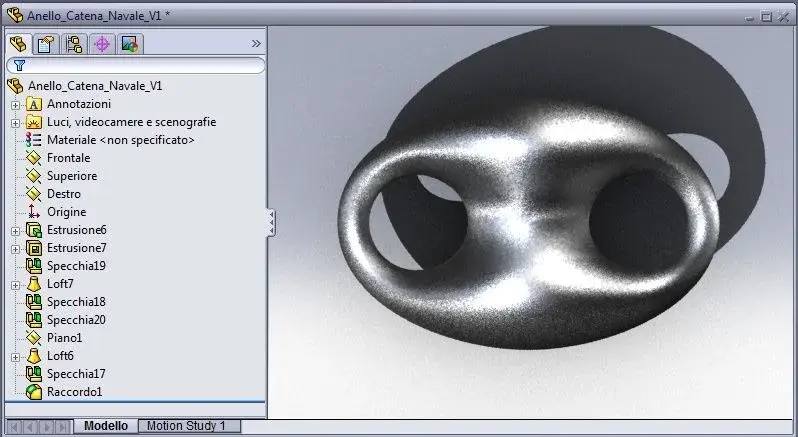This screenshot has height=437, width=798.
Task: Select the Origine origin icon
Action: [34, 212]
